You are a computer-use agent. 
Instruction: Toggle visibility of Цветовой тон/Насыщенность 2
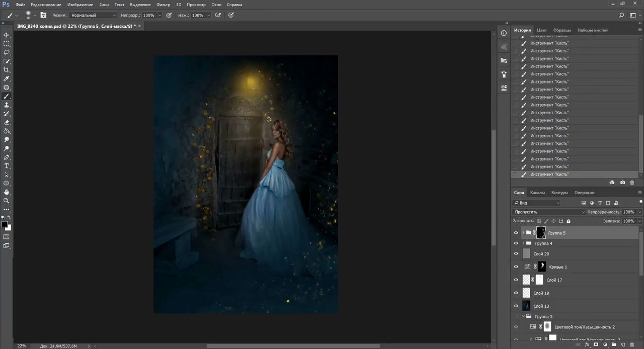point(516,327)
